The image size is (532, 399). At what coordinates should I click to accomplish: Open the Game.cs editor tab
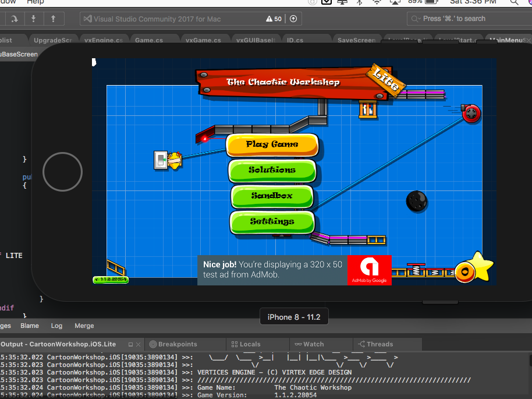[x=149, y=40]
